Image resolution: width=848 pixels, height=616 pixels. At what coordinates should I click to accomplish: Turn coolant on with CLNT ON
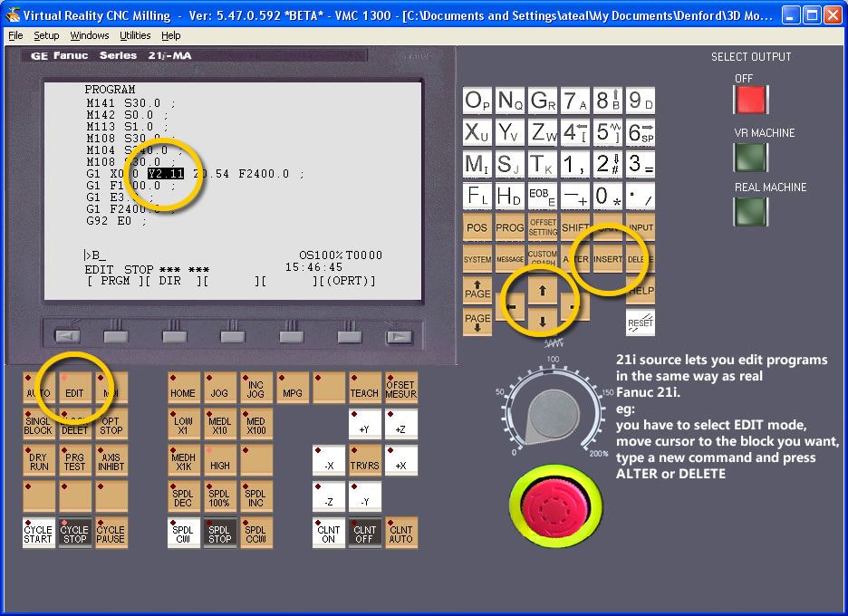pos(328,533)
